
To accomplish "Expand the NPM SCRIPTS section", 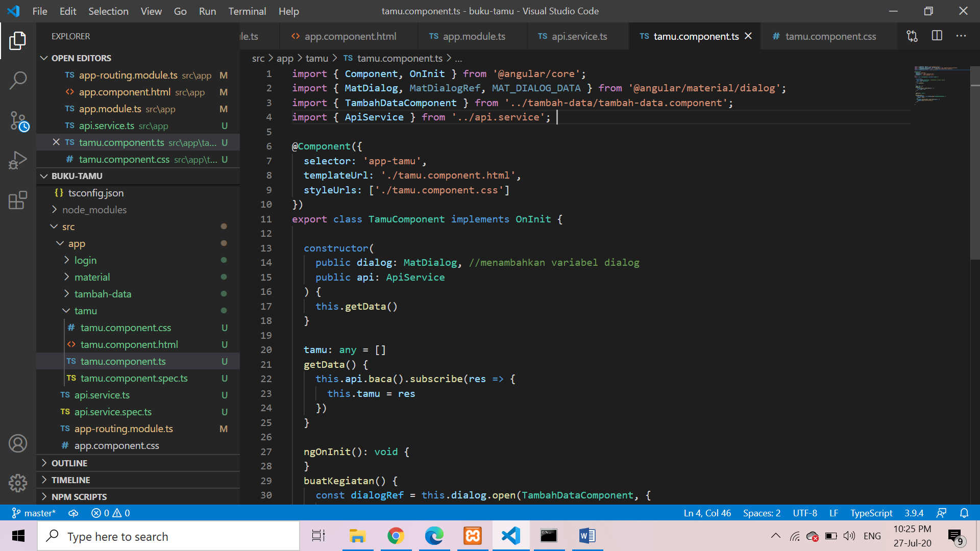I will [x=79, y=497].
